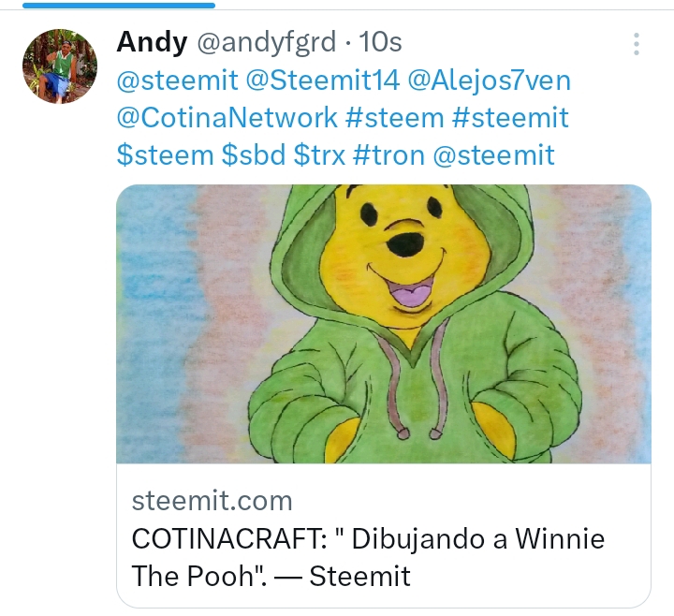
Task: Open the $sbd cashtag
Action: pos(254,155)
